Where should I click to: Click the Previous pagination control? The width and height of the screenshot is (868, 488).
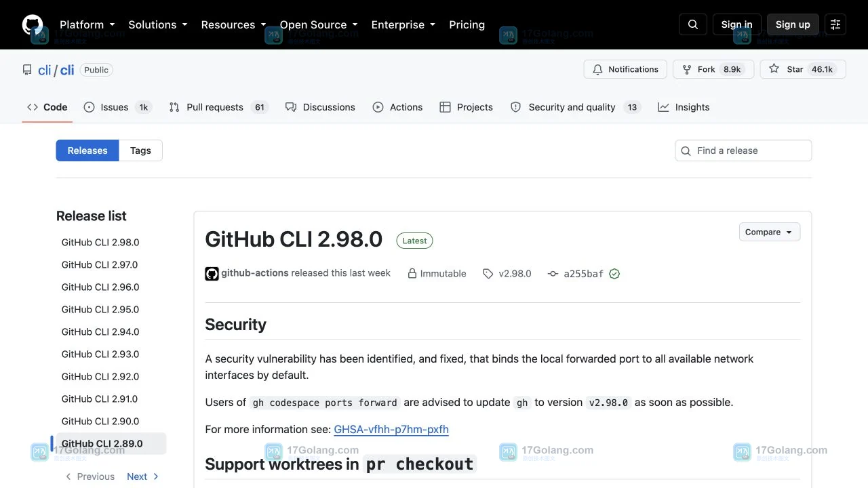pyautogui.click(x=90, y=476)
